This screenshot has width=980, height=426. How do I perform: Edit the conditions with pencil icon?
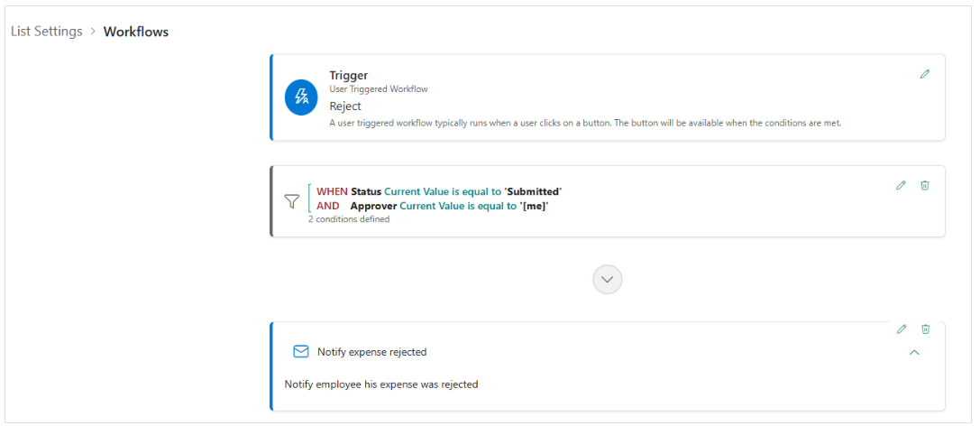(901, 185)
